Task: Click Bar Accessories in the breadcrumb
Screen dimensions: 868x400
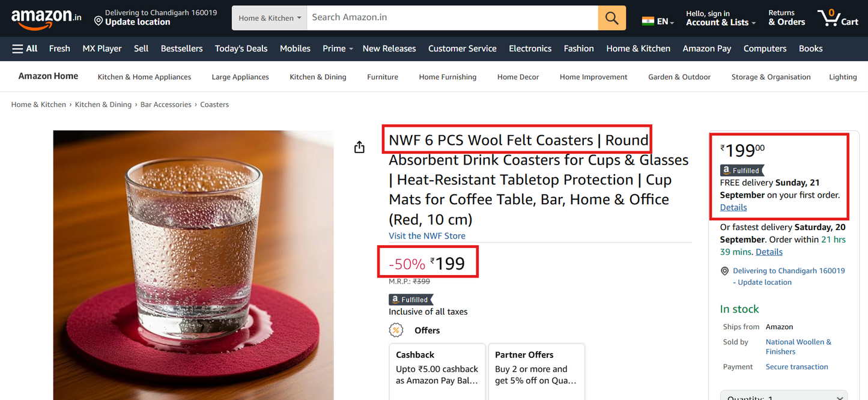Action: tap(166, 105)
